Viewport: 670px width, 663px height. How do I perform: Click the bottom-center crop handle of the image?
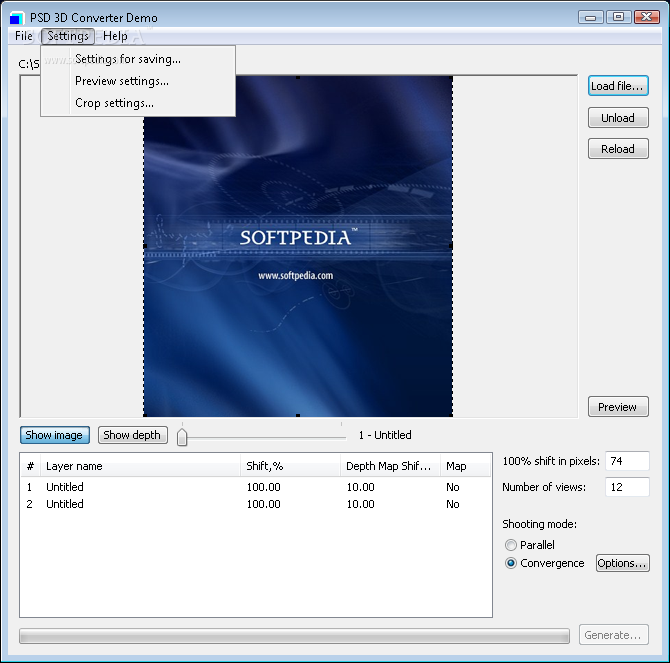pyautogui.click(x=298, y=415)
